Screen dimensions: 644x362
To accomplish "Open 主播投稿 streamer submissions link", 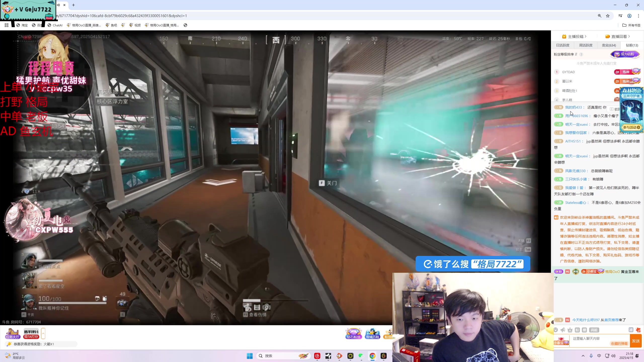I will coord(574,36).
